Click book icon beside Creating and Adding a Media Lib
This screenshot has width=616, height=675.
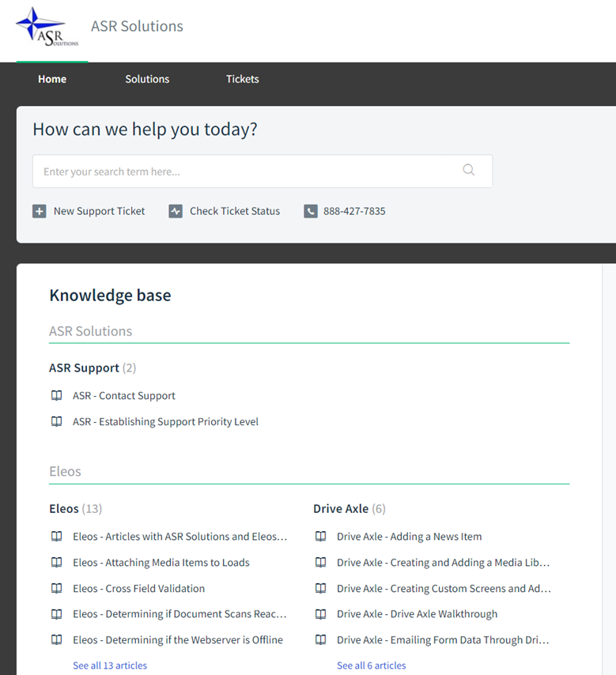click(320, 562)
